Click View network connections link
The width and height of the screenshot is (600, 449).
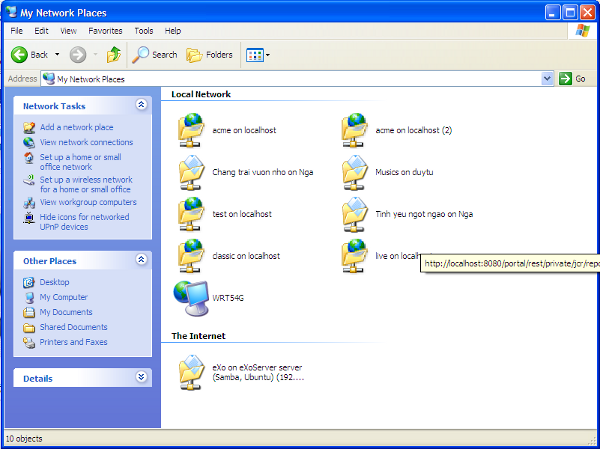coord(86,142)
